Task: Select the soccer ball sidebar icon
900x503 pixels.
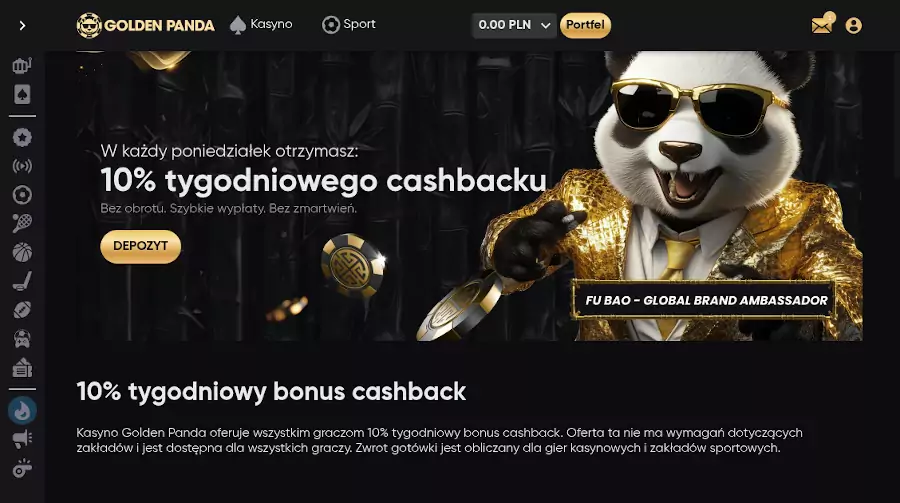Action: click(x=22, y=195)
